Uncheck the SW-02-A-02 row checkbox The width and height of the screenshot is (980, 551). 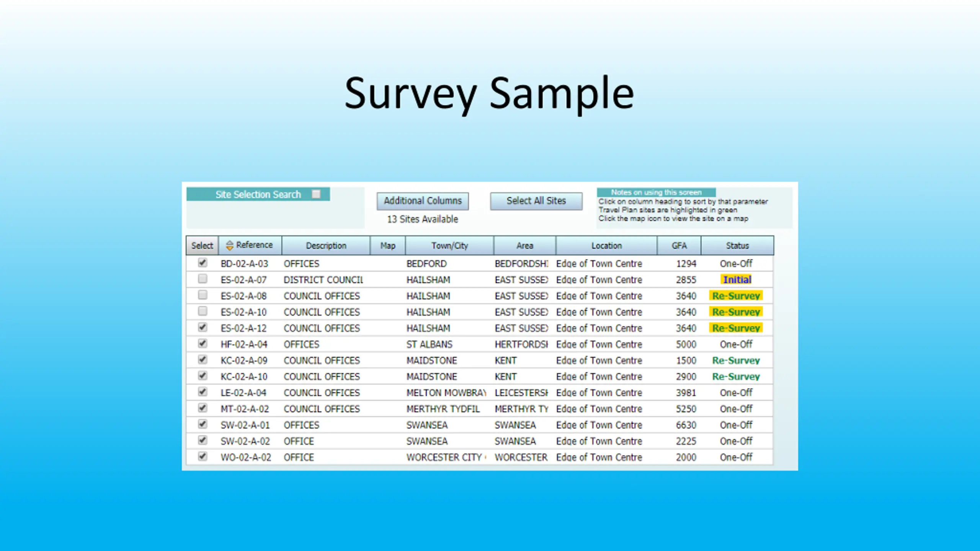pos(203,440)
